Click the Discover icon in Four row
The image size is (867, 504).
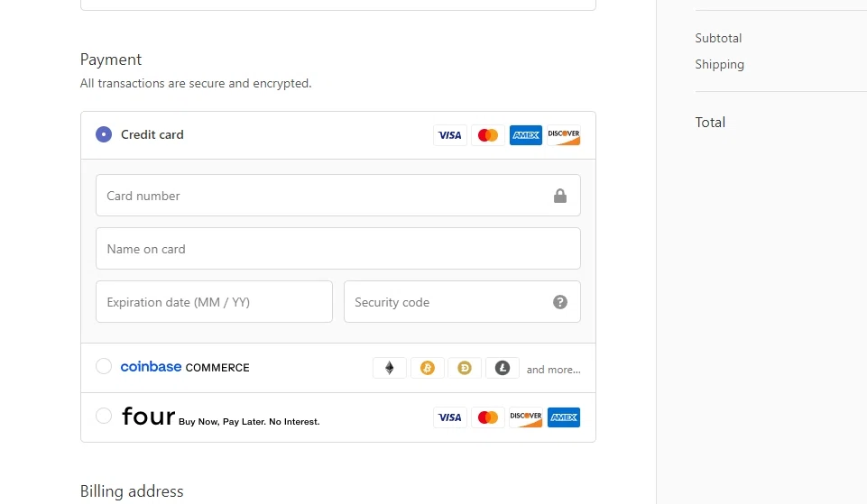pos(526,417)
